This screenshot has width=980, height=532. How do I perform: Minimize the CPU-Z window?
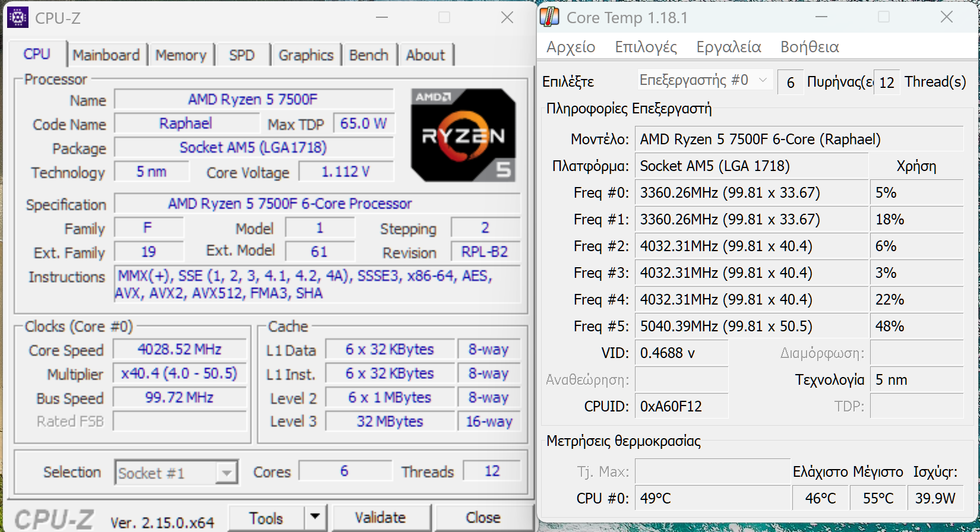pyautogui.click(x=382, y=17)
